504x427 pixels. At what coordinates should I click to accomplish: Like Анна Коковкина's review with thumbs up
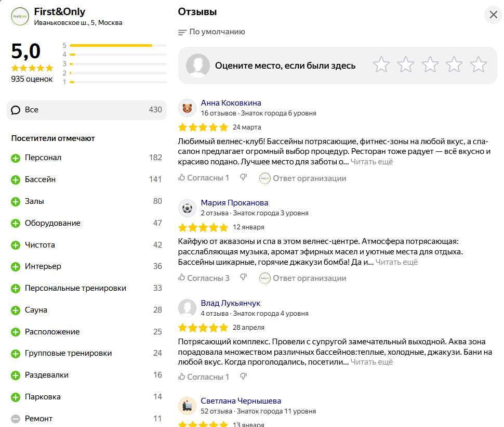point(182,178)
